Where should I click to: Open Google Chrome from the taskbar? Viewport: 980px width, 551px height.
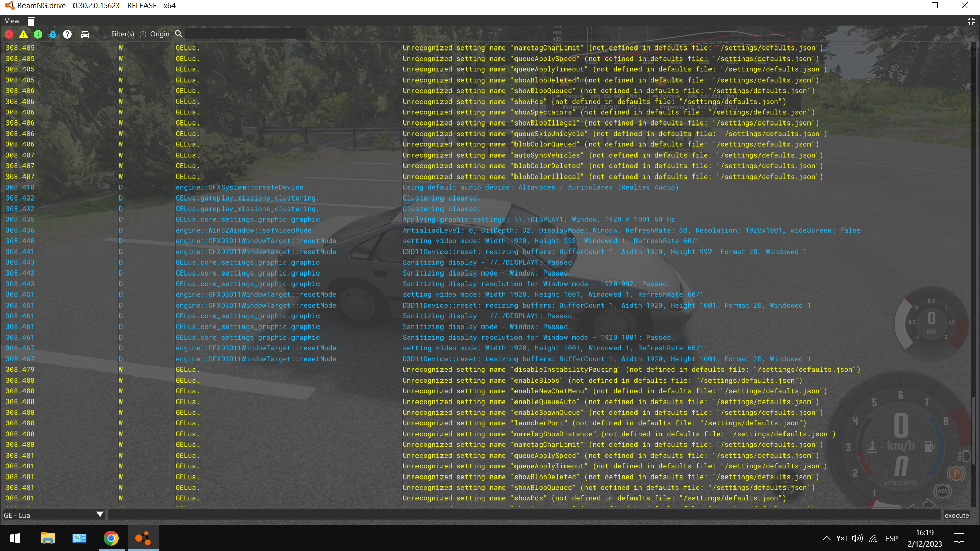(x=111, y=538)
